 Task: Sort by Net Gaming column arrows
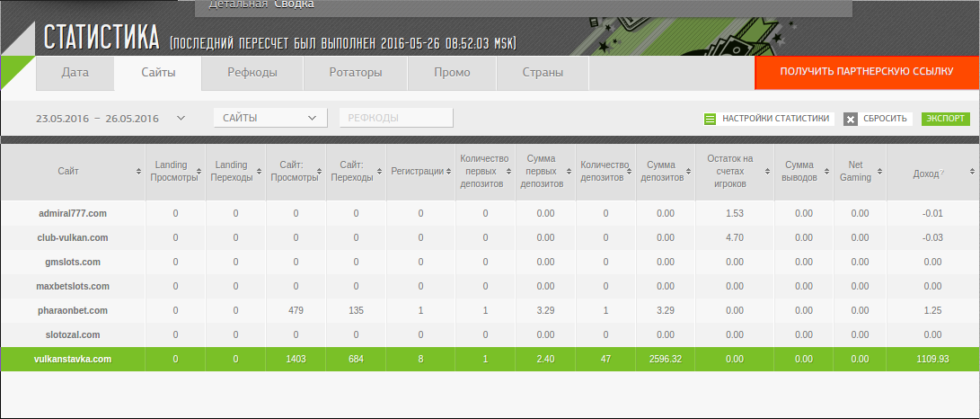coord(879,172)
